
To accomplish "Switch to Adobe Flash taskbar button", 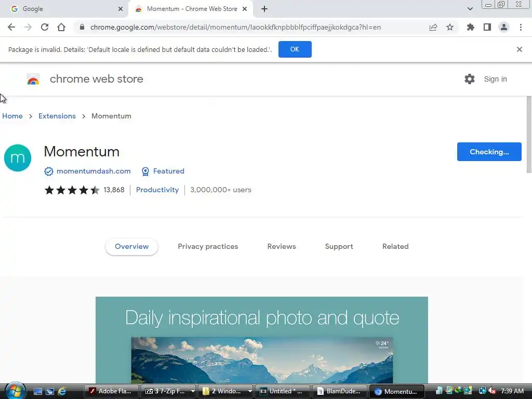I will pos(111,391).
